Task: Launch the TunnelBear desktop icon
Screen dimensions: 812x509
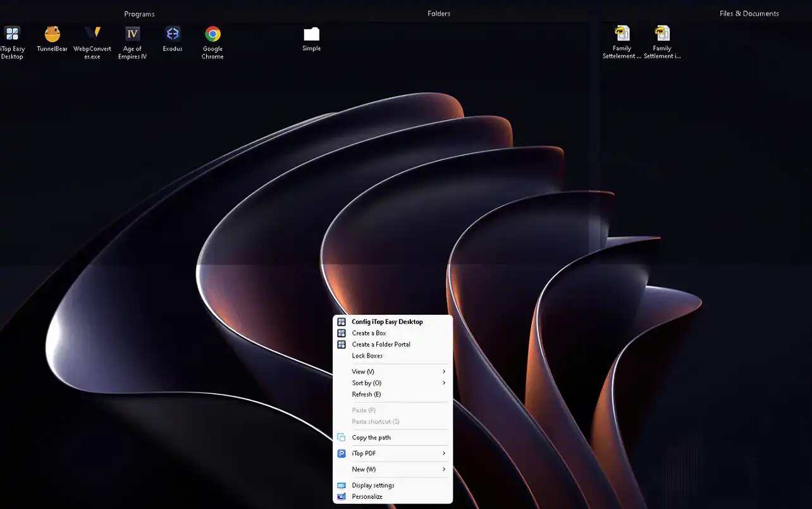Action: 52,34
